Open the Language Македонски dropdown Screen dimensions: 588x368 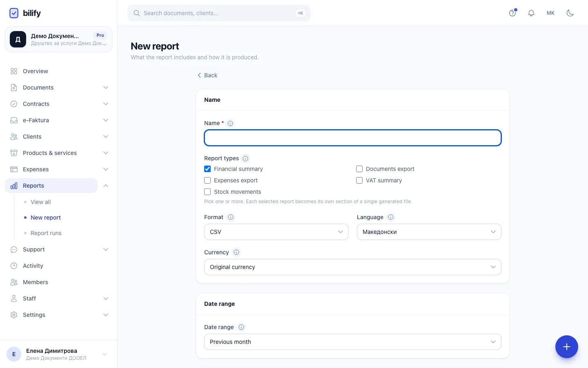(429, 232)
